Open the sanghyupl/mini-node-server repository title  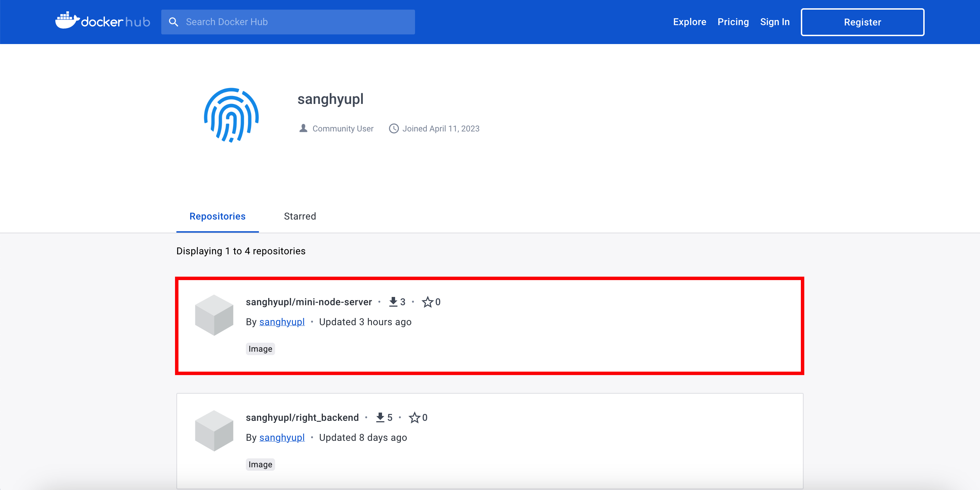(308, 302)
